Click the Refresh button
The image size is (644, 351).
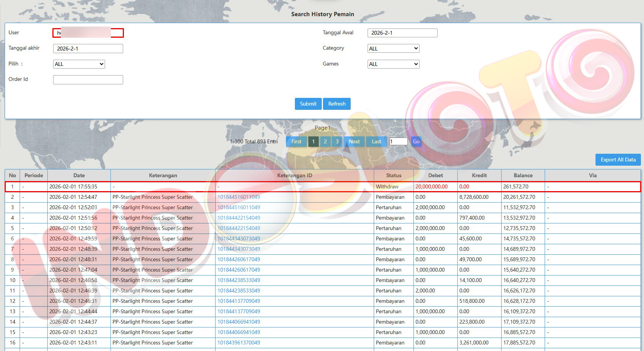point(337,104)
